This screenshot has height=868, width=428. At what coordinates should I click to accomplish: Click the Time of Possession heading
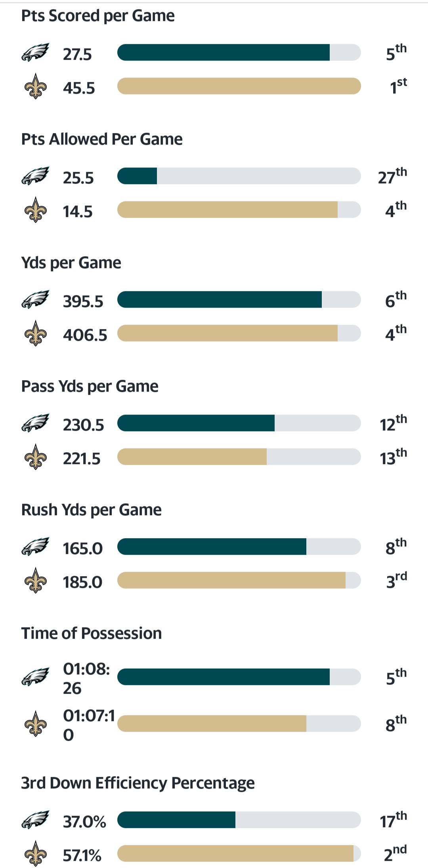point(92,634)
